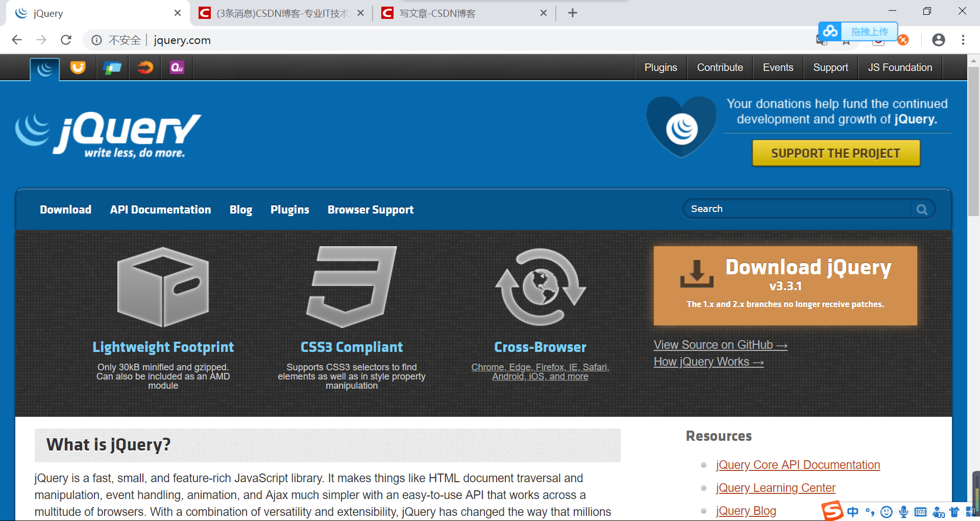
Task: Click the Resources heading
Action: point(719,436)
